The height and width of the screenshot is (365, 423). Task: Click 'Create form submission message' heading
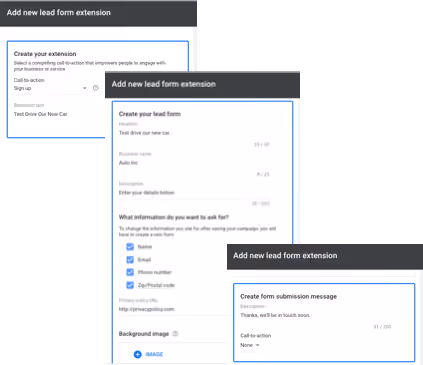(288, 296)
